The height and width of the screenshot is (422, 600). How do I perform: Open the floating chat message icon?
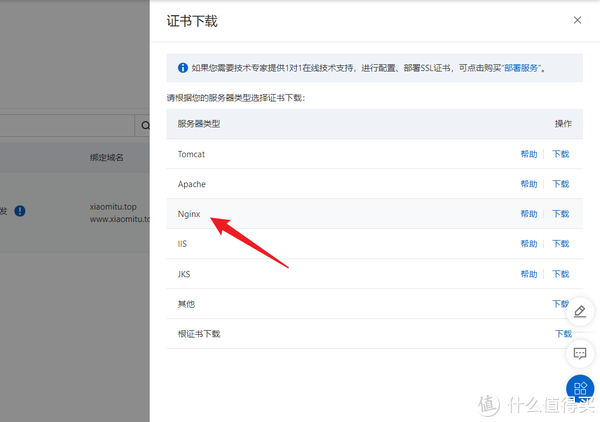click(x=580, y=353)
